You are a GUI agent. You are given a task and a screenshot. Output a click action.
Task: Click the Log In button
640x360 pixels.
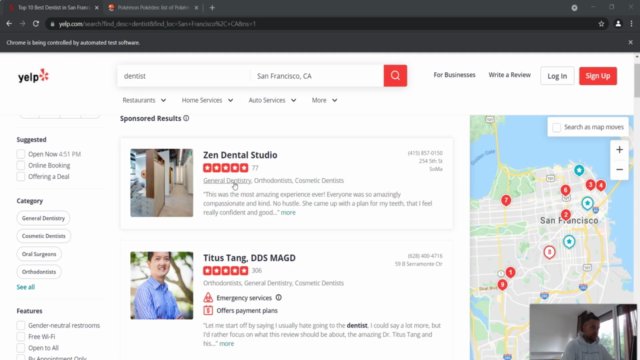(x=557, y=76)
